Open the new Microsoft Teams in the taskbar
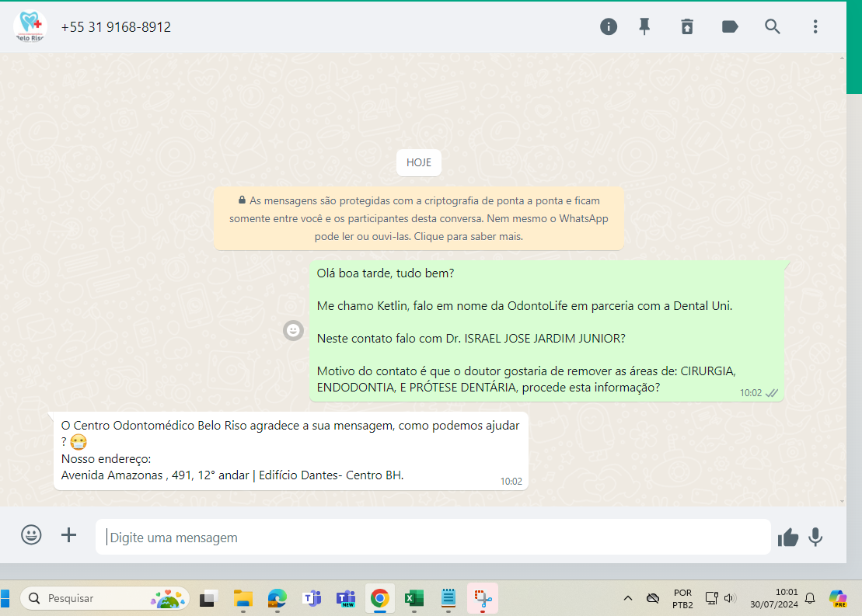 pos(346,598)
